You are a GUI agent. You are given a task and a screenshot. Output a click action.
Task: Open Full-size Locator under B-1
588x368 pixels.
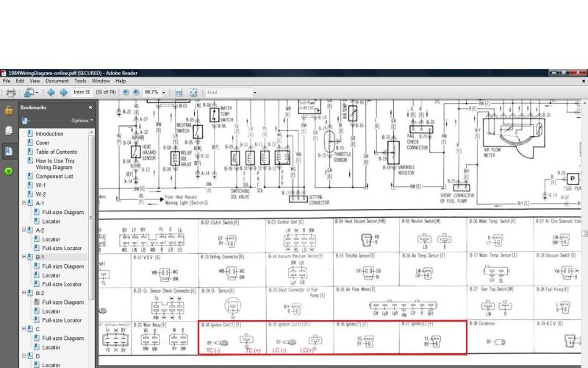point(62,284)
